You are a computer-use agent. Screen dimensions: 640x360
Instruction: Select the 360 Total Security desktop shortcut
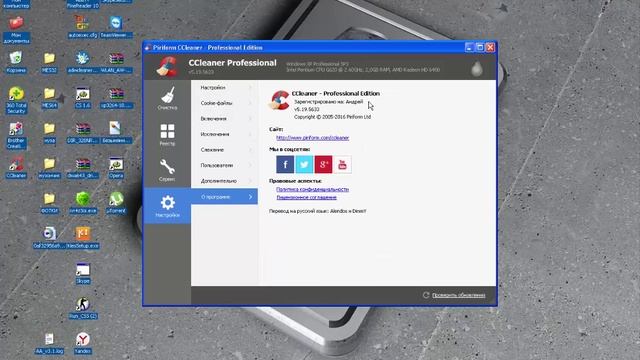(x=16, y=100)
